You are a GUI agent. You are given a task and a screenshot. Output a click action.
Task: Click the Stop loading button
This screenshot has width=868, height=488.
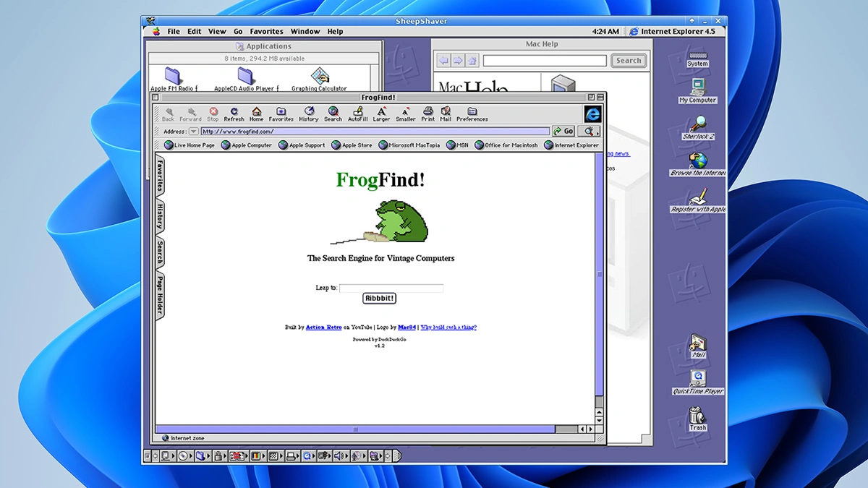tap(213, 114)
